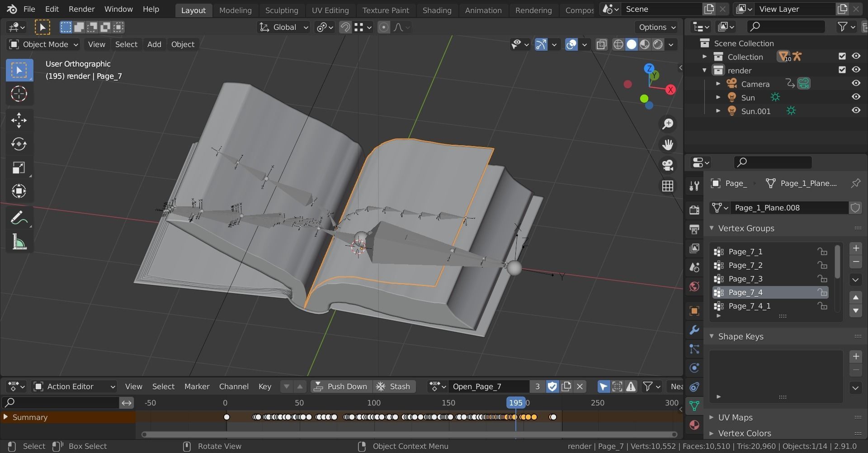This screenshot has height=453, width=868.
Task: Open the Modifier properties wrench tab
Action: point(694,330)
